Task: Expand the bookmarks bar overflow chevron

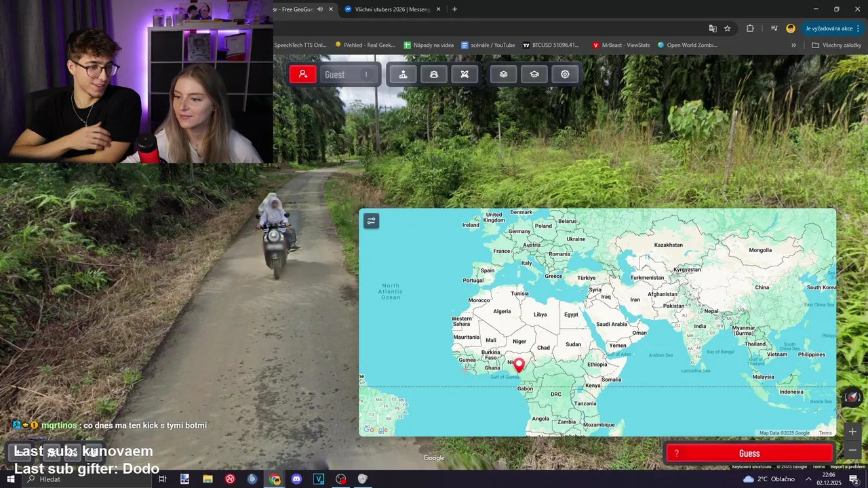Action: pyautogui.click(x=793, y=45)
